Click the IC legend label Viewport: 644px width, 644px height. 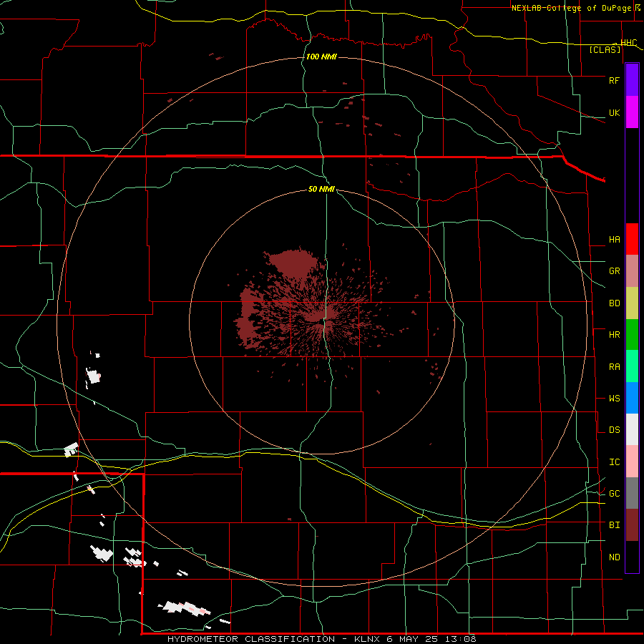pos(614,462)
